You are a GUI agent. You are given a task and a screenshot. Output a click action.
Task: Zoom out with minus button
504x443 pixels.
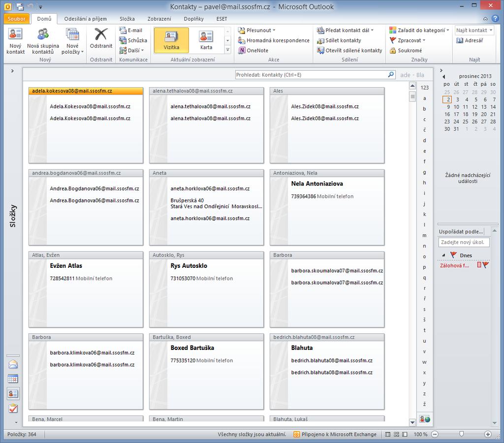coord(435,434)
